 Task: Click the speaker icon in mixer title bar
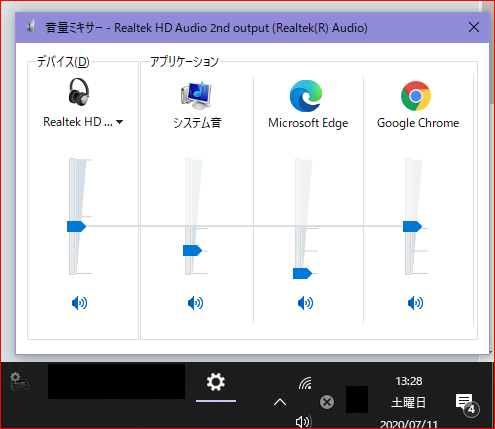pyautogui.click(x=31, y=27)
